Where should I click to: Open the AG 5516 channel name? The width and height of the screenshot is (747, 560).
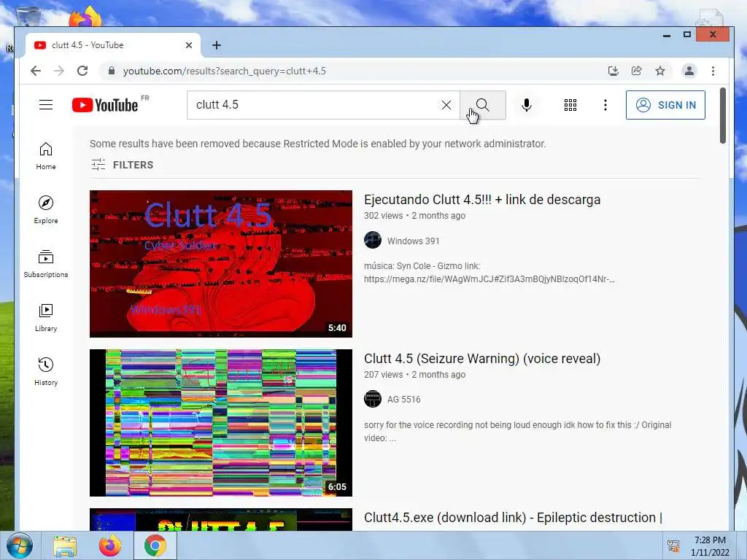coord(403,400)
